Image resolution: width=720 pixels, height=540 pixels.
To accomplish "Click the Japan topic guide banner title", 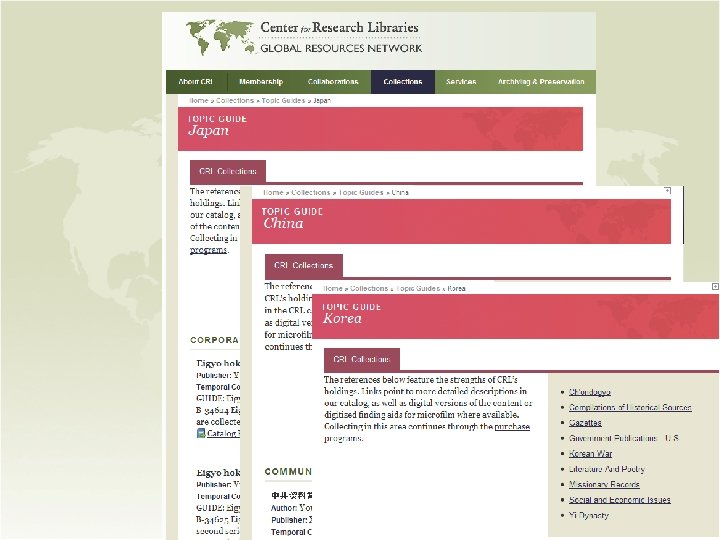I will tap(208, 130).
